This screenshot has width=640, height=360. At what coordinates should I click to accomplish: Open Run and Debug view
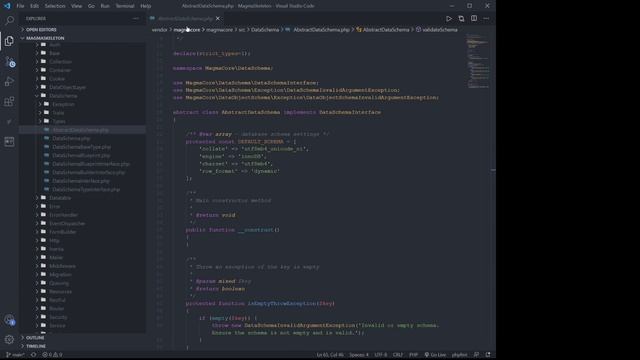9,82
